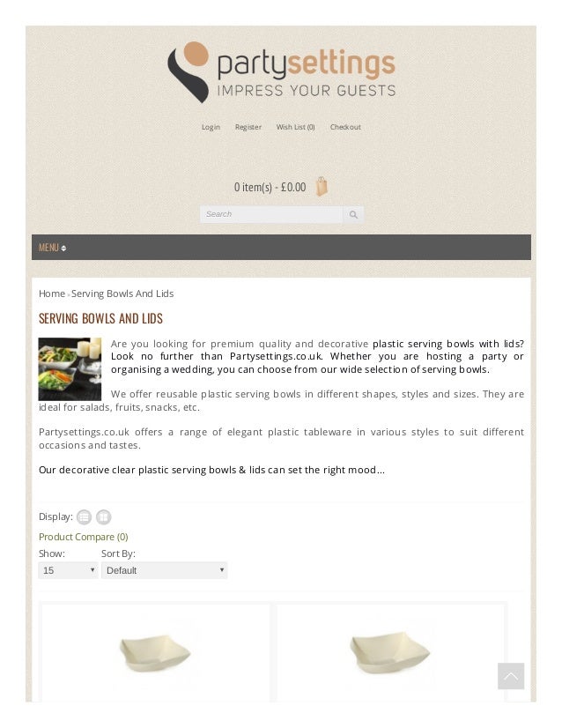The height and width of the screenshot is (728, 562).
Task: Click the salad bowls category thumbnail
Action: [x=70, y=369]
